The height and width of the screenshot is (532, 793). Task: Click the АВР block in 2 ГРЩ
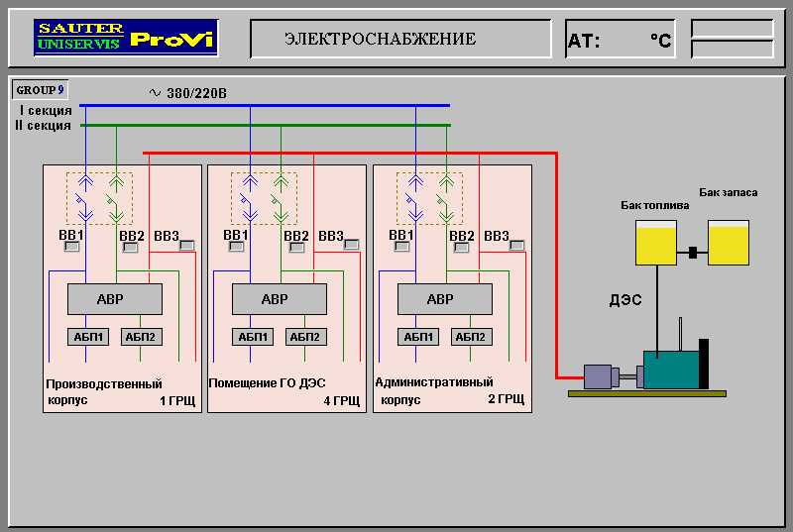[444, 299]
